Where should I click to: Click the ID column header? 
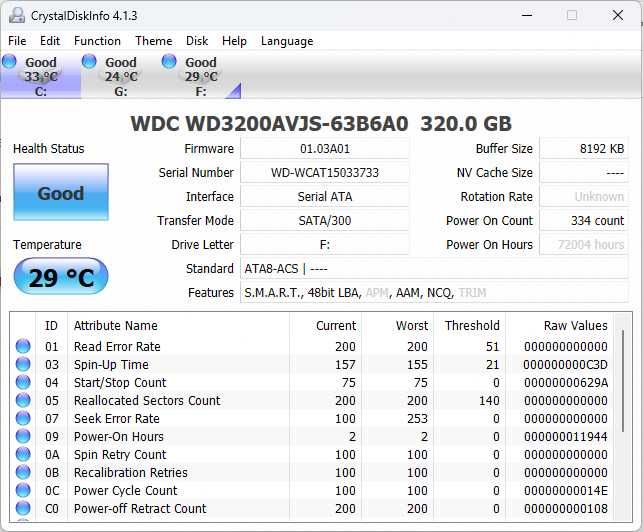(x=51, y=326)
